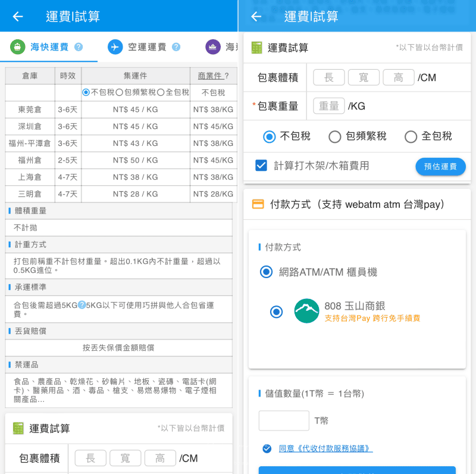Click 預估運費 button
The width and height of the screenshot is (476, 474).
440,167
